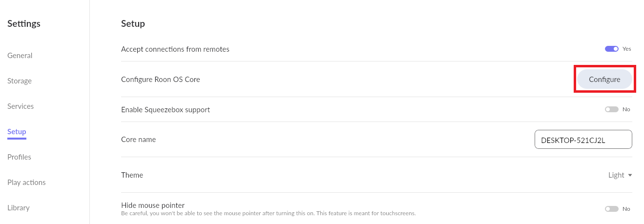Click the Setup page heading
The image size is (644, 224).
click(133, 23)
